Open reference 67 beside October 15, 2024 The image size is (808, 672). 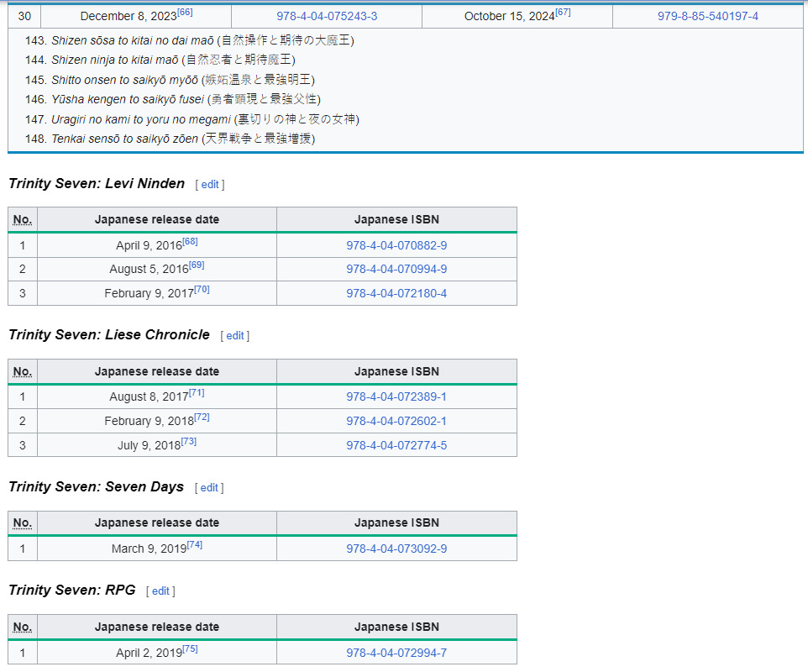(x=563, y=12)
